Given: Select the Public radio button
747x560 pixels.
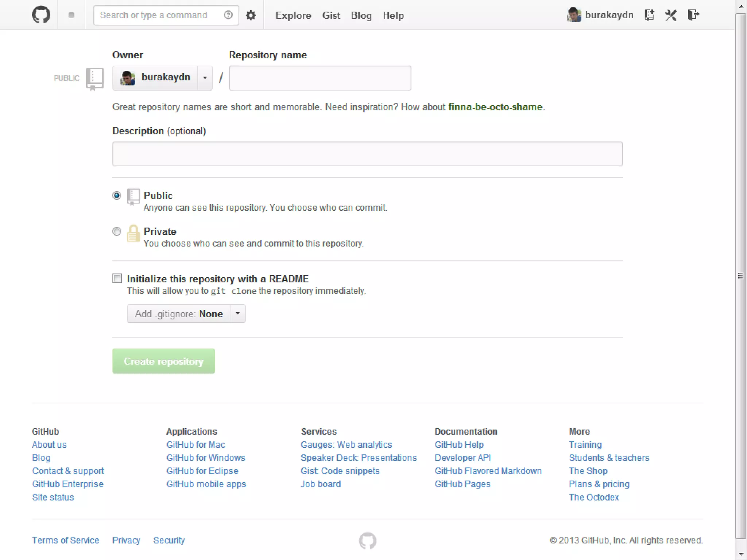Looking at the screenshot, I should [117, 195].
